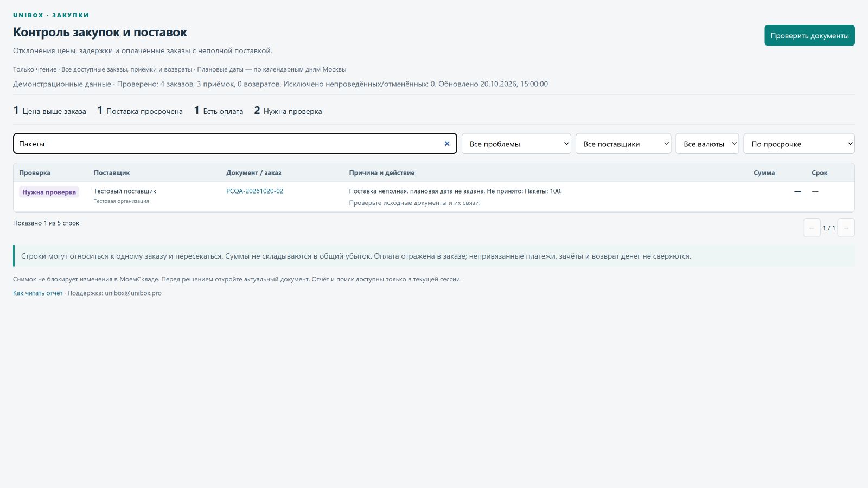Click 'Тестовая организация' subtext

coord(122,201)
